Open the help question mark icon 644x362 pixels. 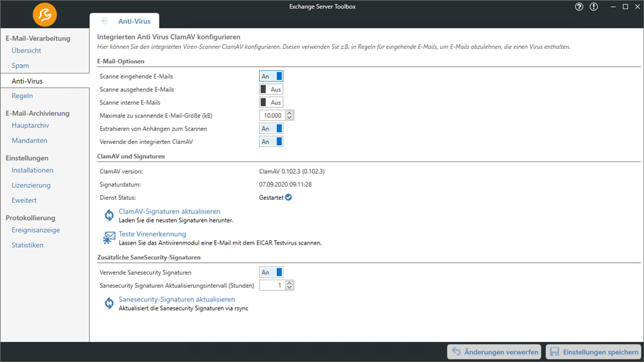click(579, 7)
